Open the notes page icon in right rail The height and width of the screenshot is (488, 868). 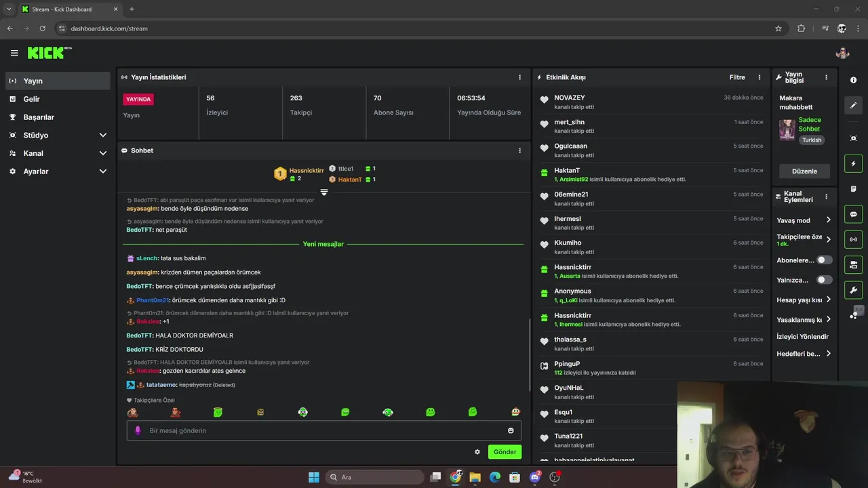[x=853, y=188]
